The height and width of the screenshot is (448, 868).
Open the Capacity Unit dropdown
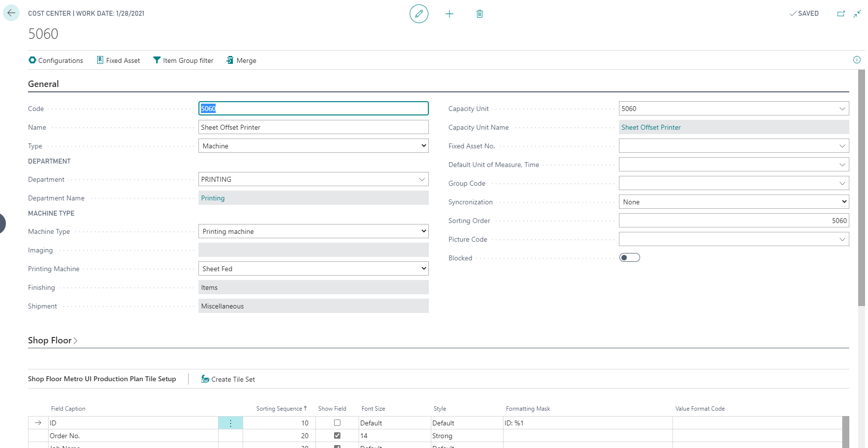click(x=842, y=109)
